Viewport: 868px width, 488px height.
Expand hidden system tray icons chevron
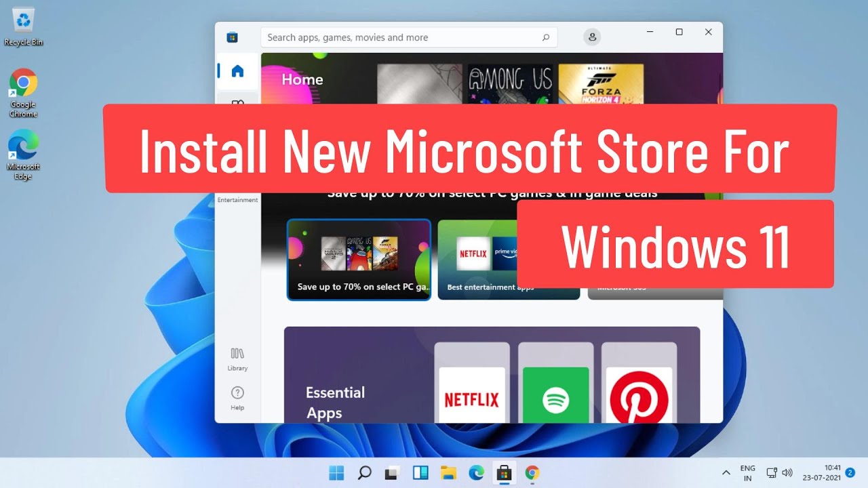(726, 472)
